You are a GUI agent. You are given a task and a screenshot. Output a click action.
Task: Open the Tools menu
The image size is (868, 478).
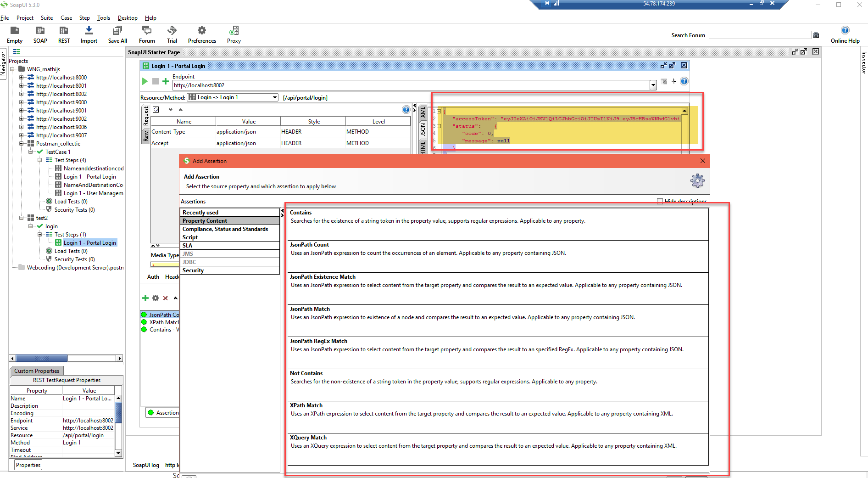click(x=103, y=18)
